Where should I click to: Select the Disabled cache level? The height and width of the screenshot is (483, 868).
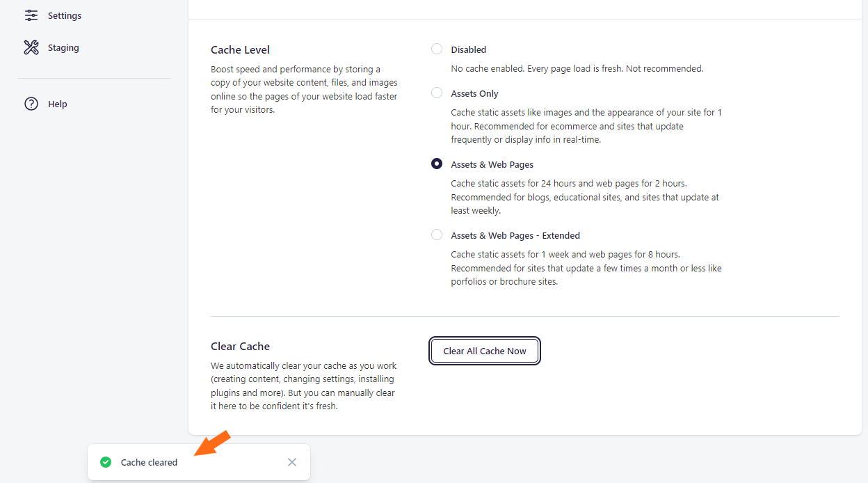[x=437, y=49]
